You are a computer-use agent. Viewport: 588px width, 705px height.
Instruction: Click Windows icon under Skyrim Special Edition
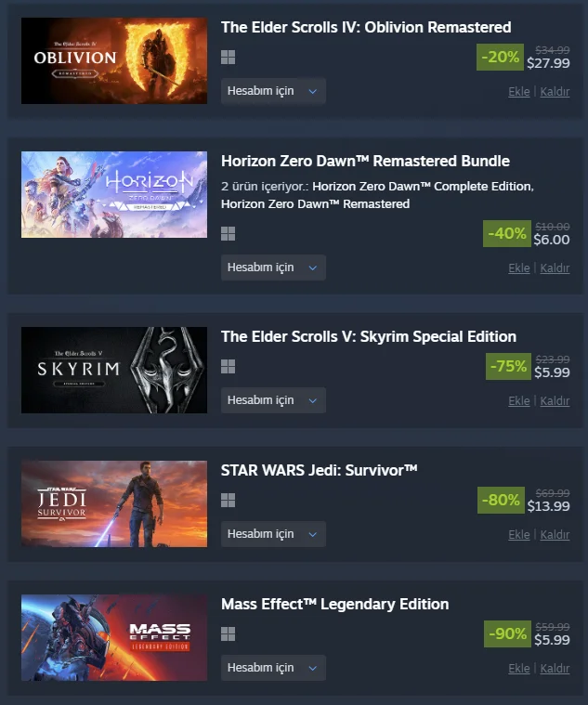coord(228,367)
